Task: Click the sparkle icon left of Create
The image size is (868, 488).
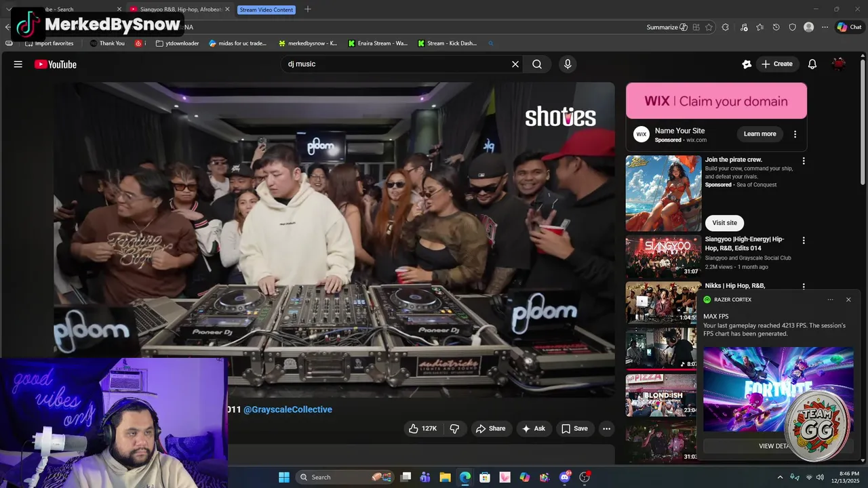Action: click(x=747, y=64)
